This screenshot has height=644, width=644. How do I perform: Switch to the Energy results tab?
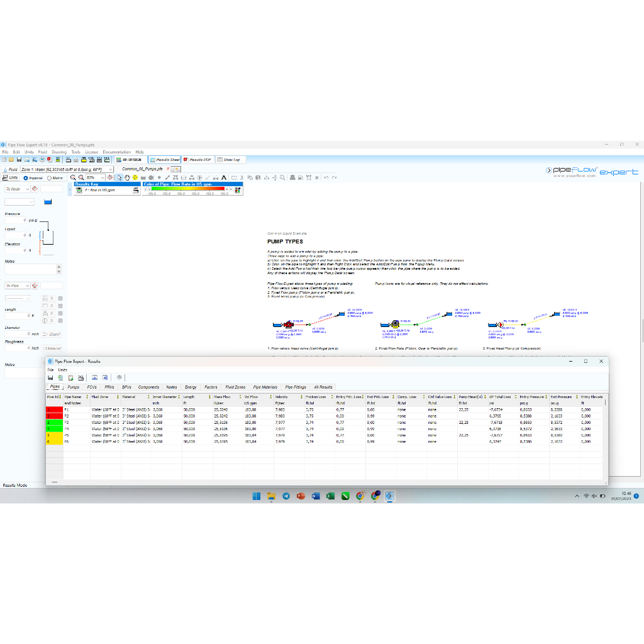[x=191, y=387]
